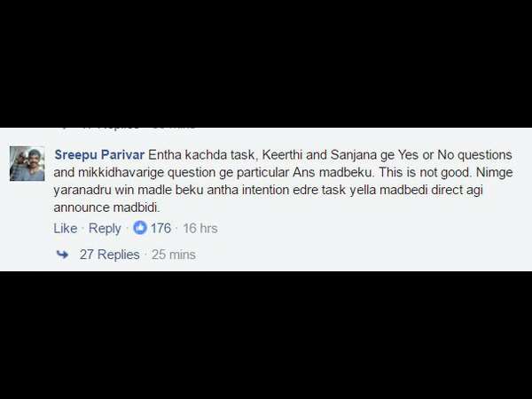Click the Sreepu Parivar name link
The height and width of the screenshot is (399, 532).
pos(99,154)
